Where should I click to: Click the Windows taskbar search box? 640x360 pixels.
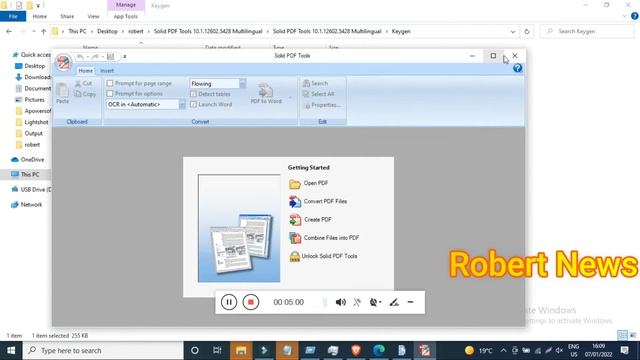[104, 350]
